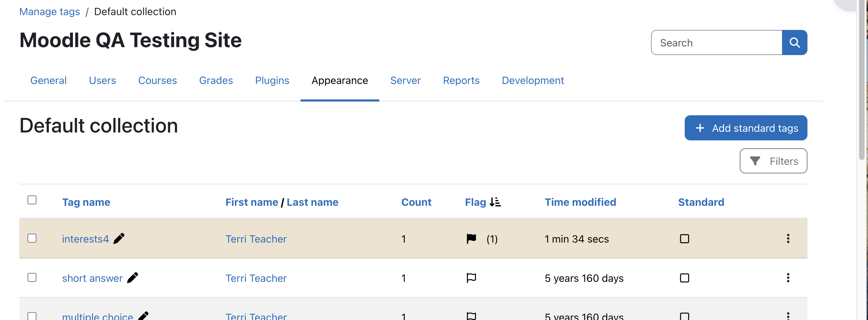Edit the short answer tag name pencil
The height and width of the screenshot is (320, 868).
pyautogui.click(x=133, y=278)
